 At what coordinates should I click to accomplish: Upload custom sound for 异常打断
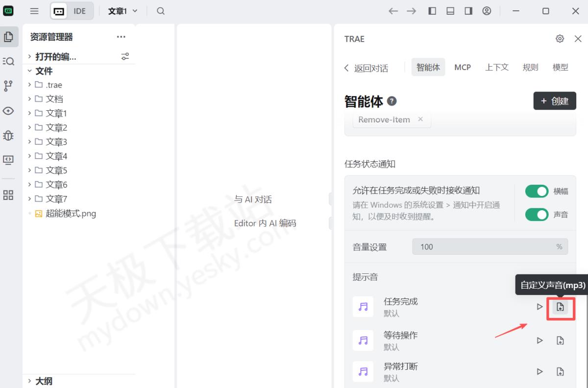tap(560, 372)
